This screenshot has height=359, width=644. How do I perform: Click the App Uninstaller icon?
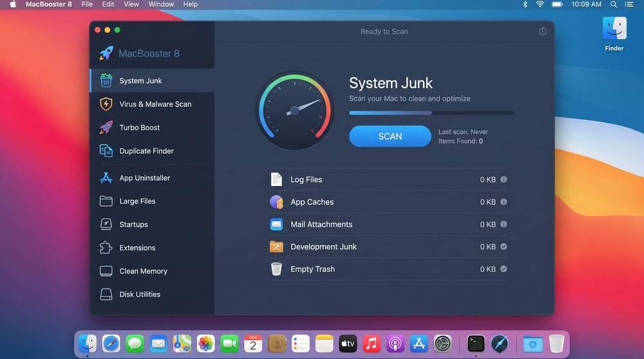pyautogui.click(x=106, y=178)
